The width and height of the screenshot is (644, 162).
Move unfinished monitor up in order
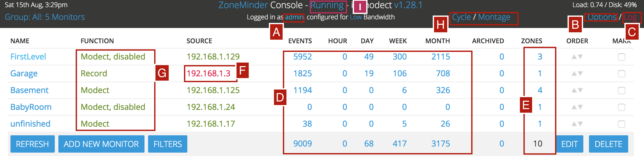(x=574, y=124)
